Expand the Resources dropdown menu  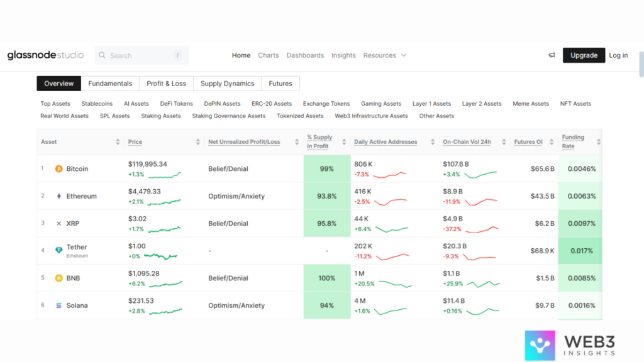(384, 55)
